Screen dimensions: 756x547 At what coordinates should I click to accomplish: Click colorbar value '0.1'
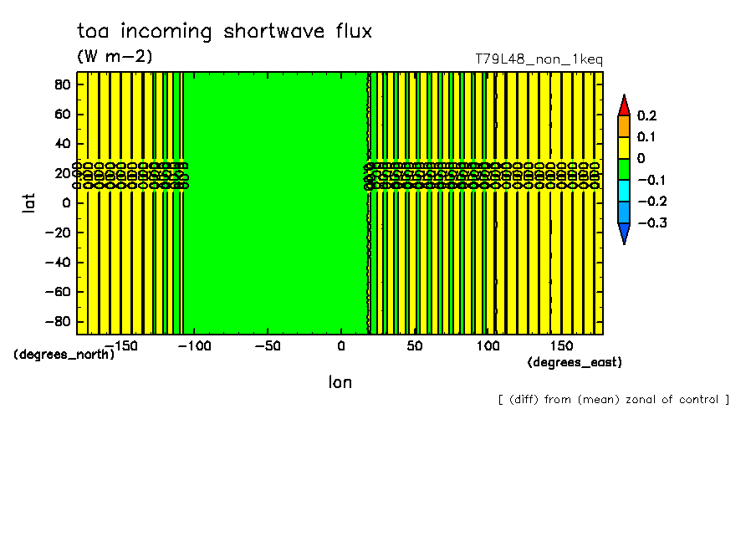point(646,137)
